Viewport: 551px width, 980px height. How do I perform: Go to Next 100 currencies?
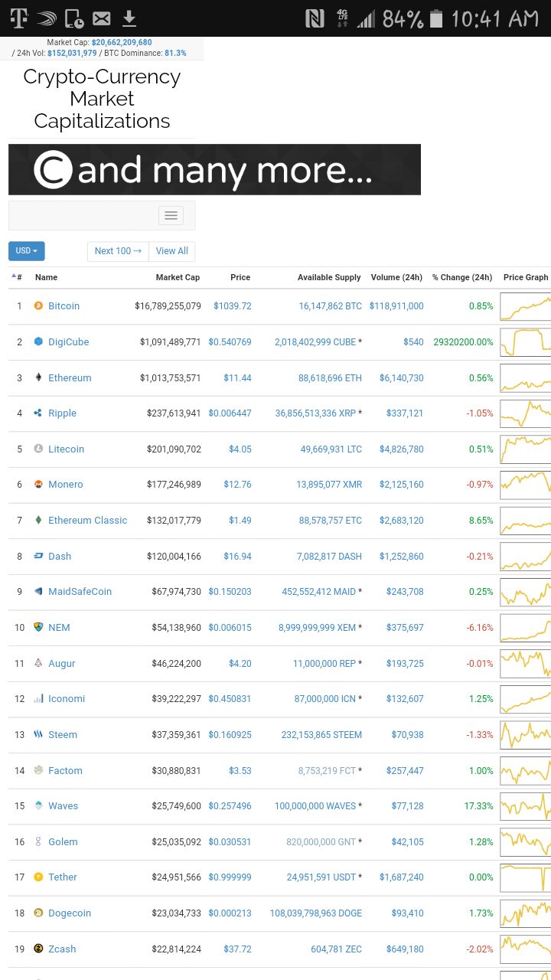pos(118,251)
